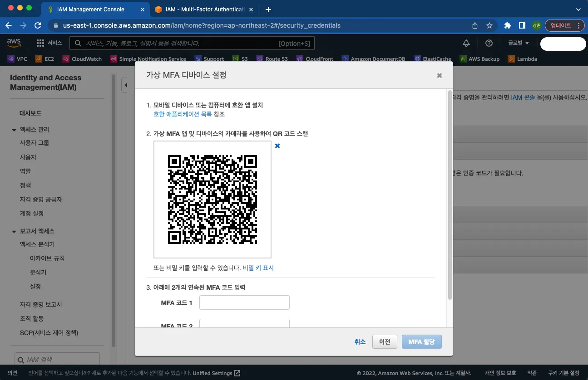Open the CloudFront bookmark shortcut

pos(315,59)
